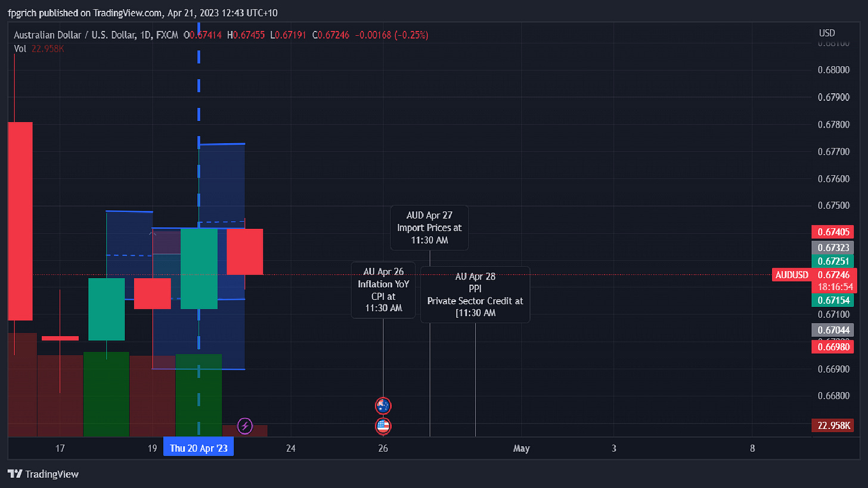This screenshot has height=488, width=868.
Task: Click the green 0.67154 price axis label
Action: [832, 300]
